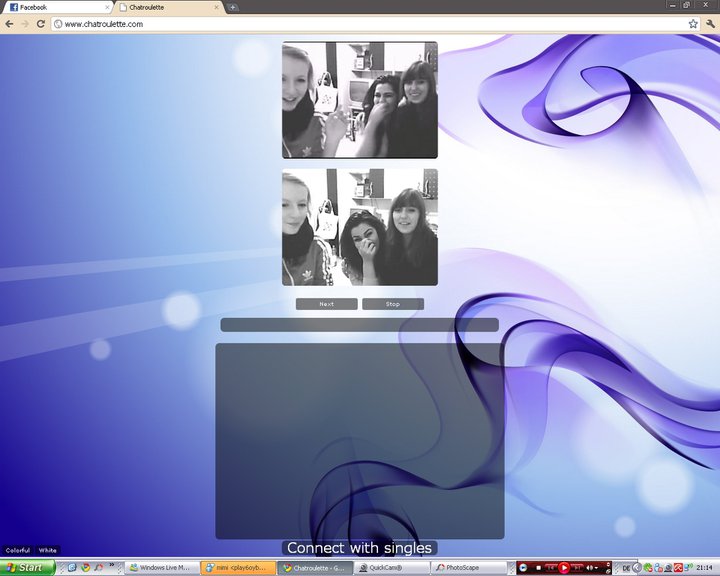720x576 pixels.
Task: Switch to QuickCam in the taskbar
Action: tap(391, 568)
